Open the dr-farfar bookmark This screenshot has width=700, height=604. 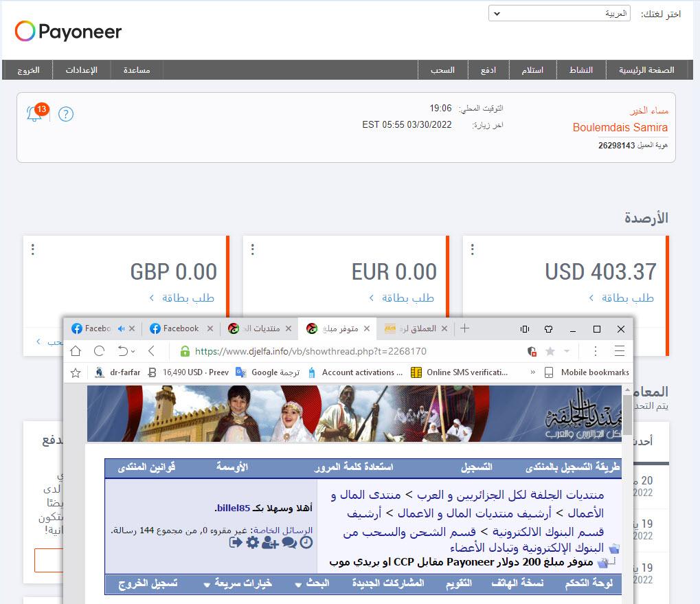coord(117,372)
